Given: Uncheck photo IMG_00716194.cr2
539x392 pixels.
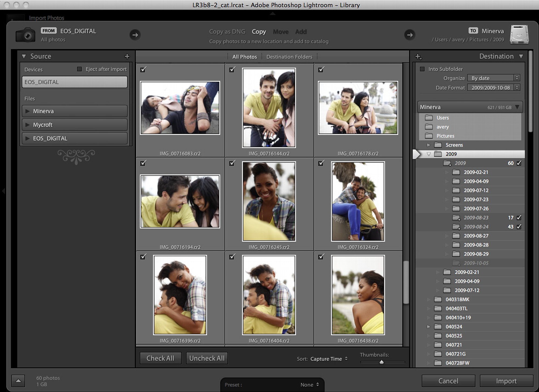Looking at the screenshot, I should 143,163.
